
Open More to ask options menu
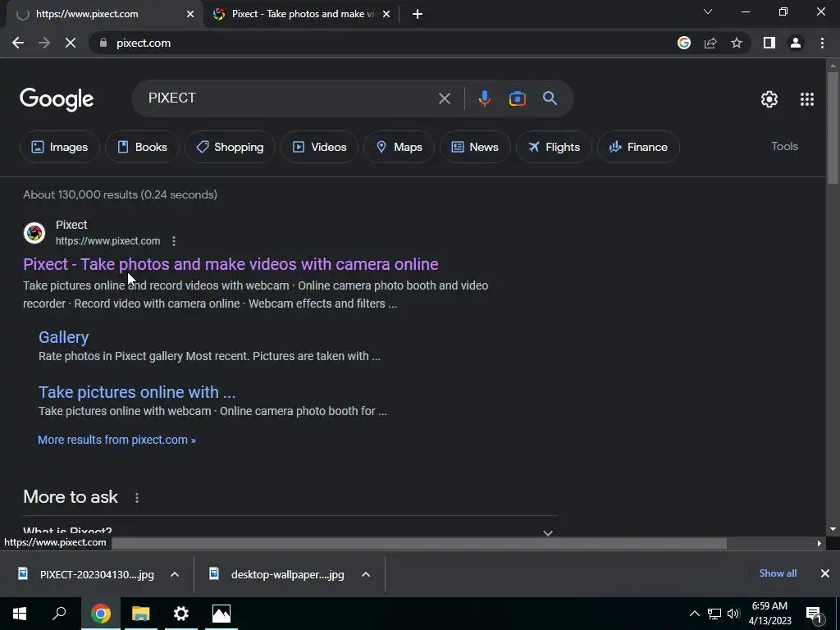(x=137, y=498)
